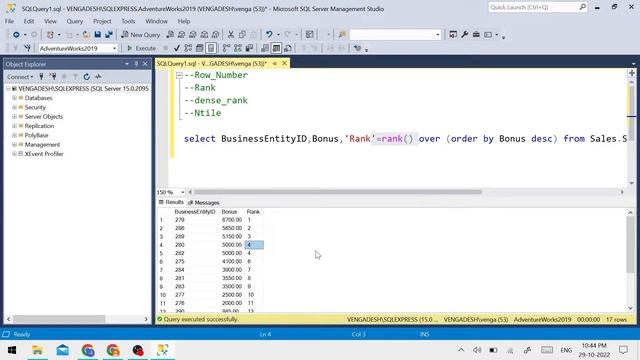Click Connect Object Explorer plug icon

pyautogui.click(x=41, y=76)
